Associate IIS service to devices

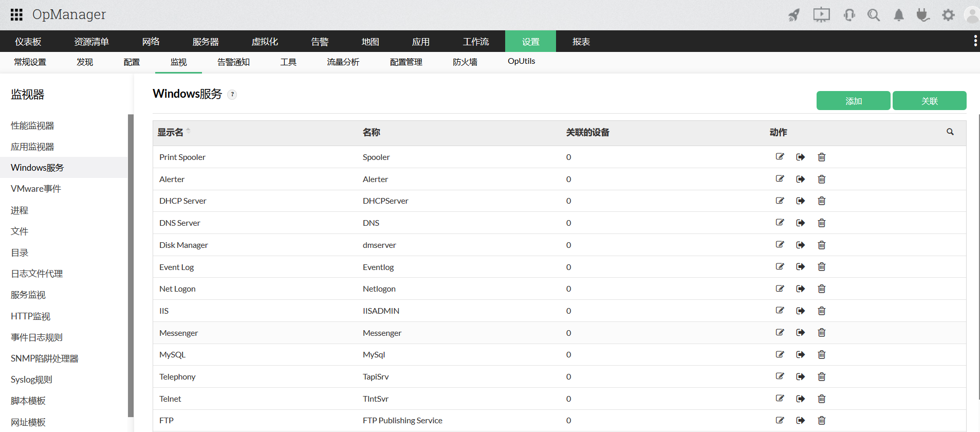click(801, 311)
